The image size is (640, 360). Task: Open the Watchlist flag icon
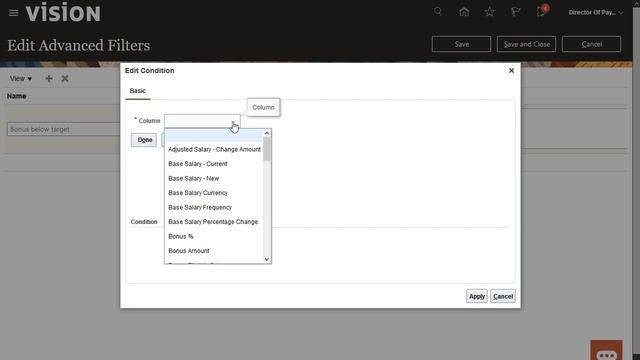tap(516, 12)
